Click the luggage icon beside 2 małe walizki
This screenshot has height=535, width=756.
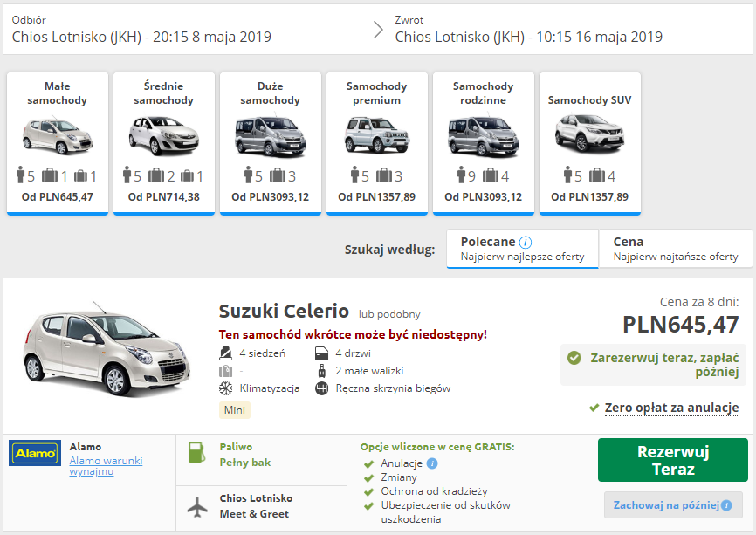click(321, 371)
